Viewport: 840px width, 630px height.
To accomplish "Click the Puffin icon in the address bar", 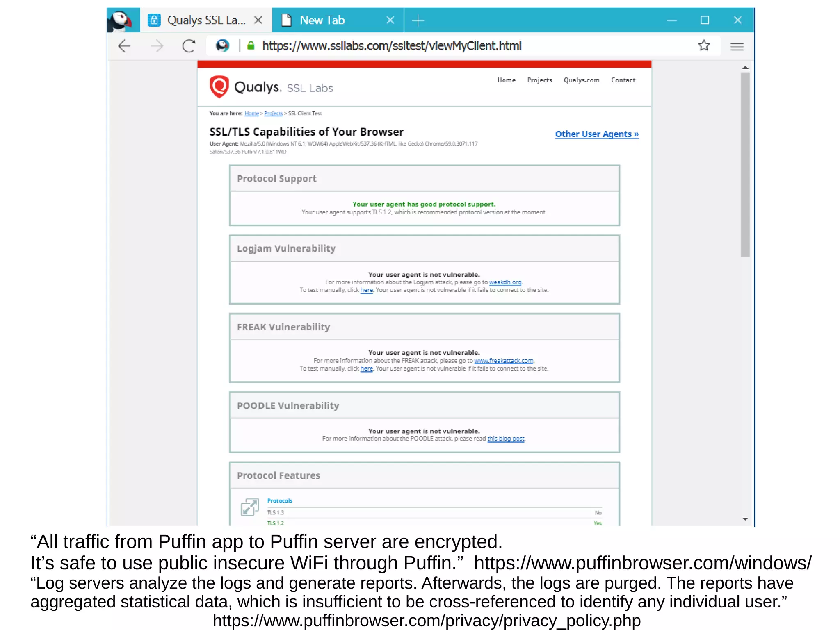I will pyautogui.click(x=223, y=45).
